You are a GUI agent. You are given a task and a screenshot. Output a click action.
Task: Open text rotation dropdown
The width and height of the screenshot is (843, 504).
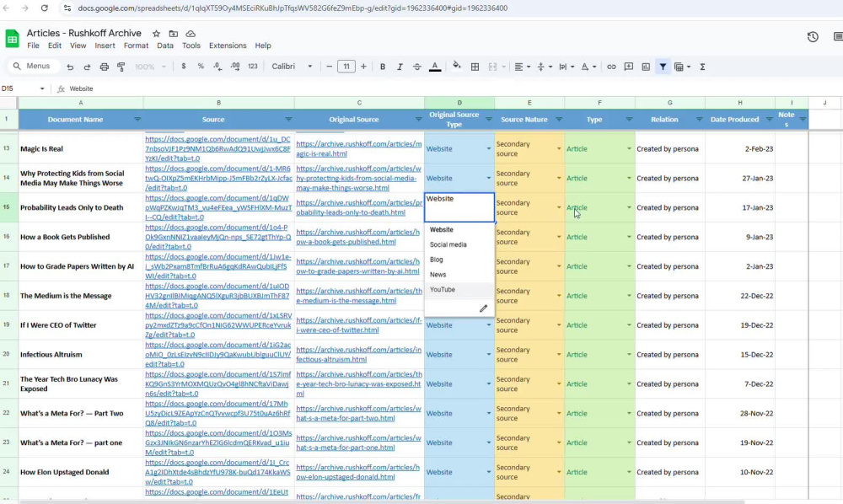click(588, 67)
